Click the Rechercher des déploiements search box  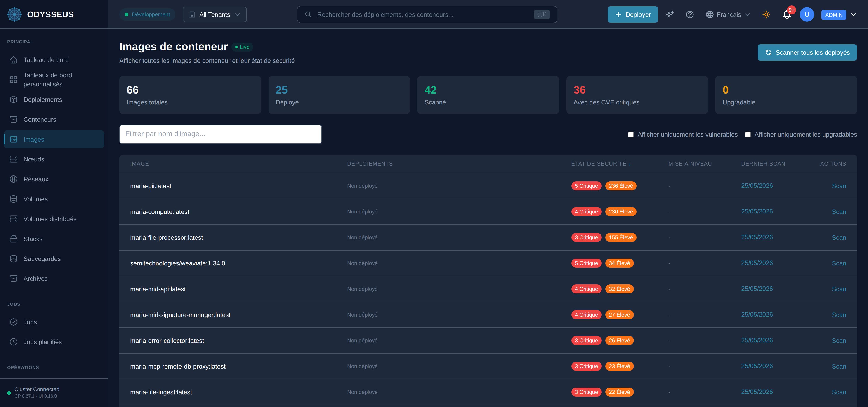coord(427,14)
